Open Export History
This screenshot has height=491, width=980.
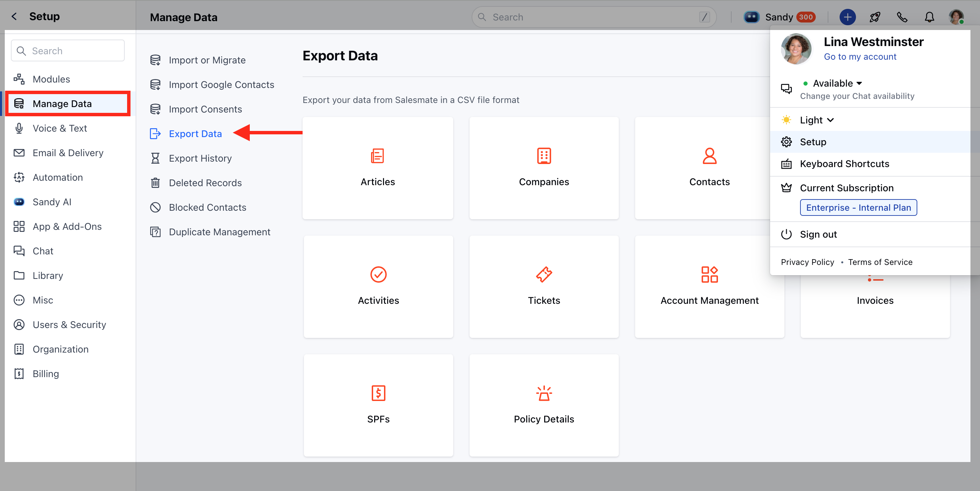point(191,158)
